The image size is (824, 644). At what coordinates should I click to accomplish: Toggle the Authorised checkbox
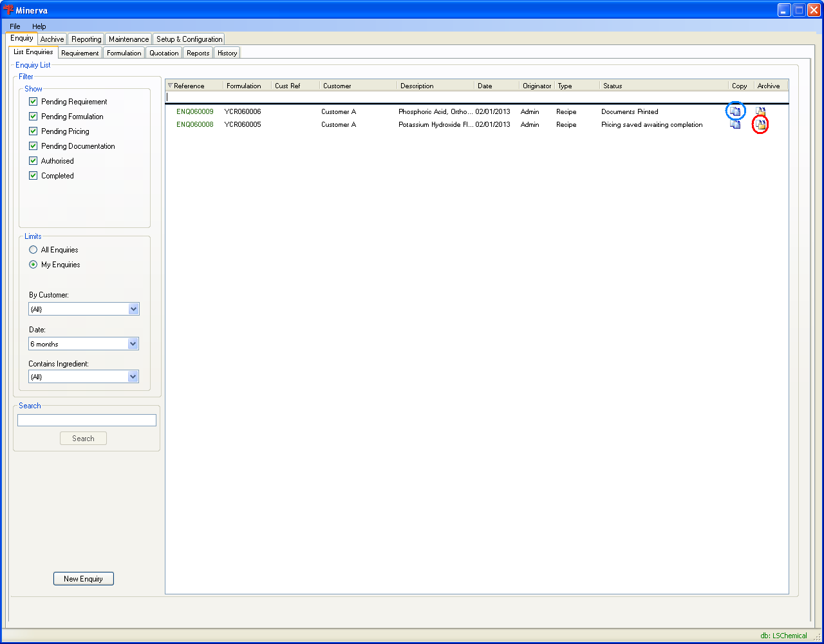(x=33, y=161)
